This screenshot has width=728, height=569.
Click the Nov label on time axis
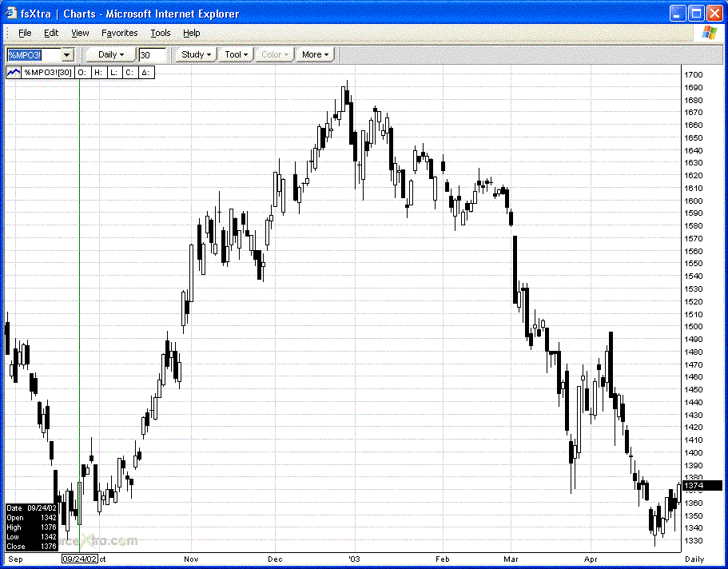(x=191, y=559)
